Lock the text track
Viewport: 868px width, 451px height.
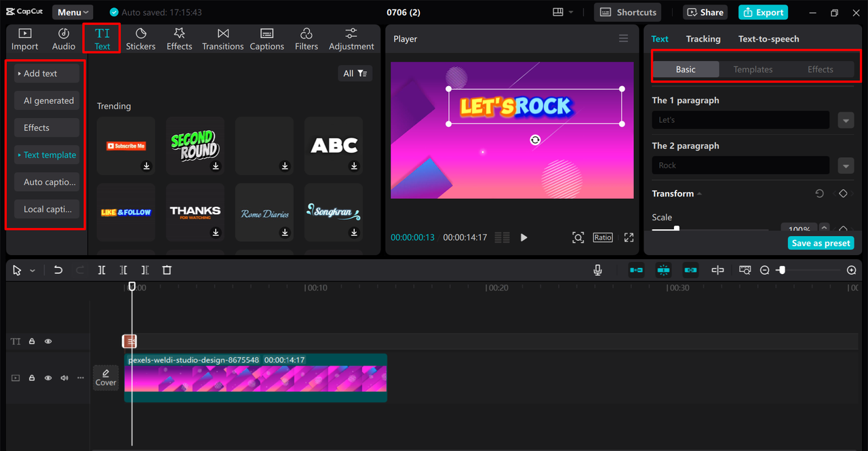[x=31, y=342]
